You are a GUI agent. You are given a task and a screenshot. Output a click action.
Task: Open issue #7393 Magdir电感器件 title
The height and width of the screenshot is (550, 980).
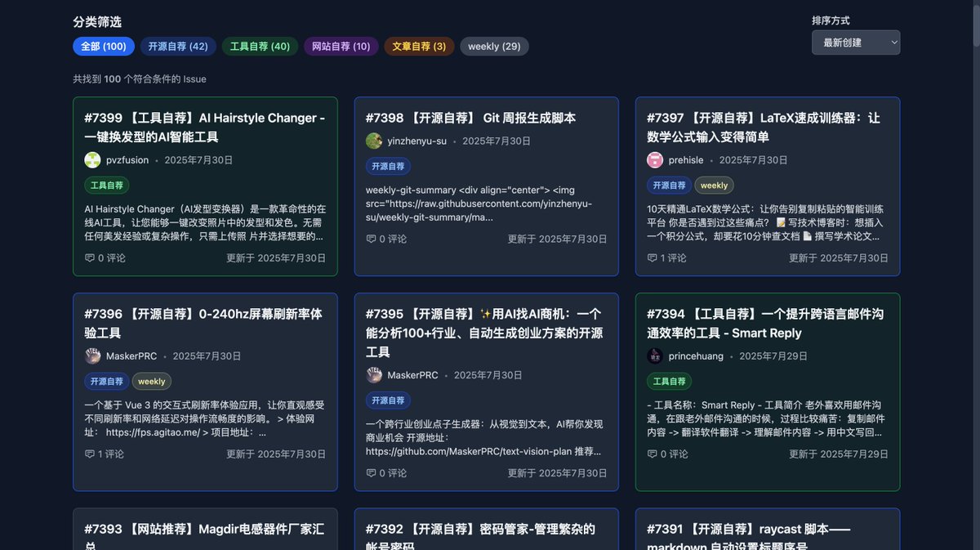pos(205,538)
